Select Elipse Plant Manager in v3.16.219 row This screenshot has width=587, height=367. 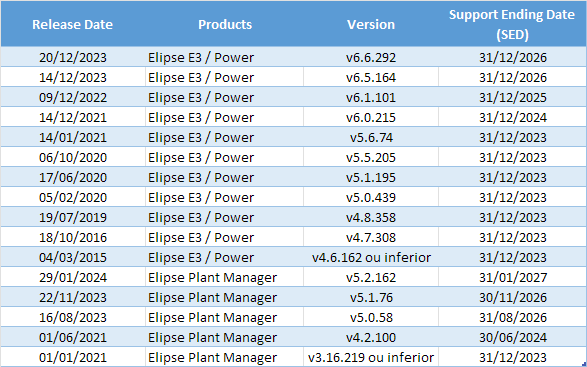click(212, 357)
